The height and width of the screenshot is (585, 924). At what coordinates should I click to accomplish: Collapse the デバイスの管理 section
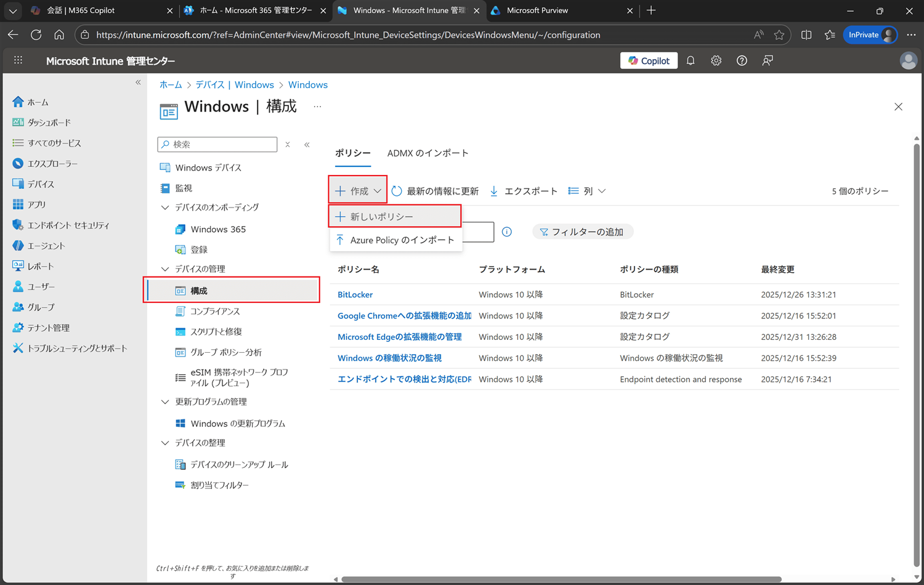point(165,269)
